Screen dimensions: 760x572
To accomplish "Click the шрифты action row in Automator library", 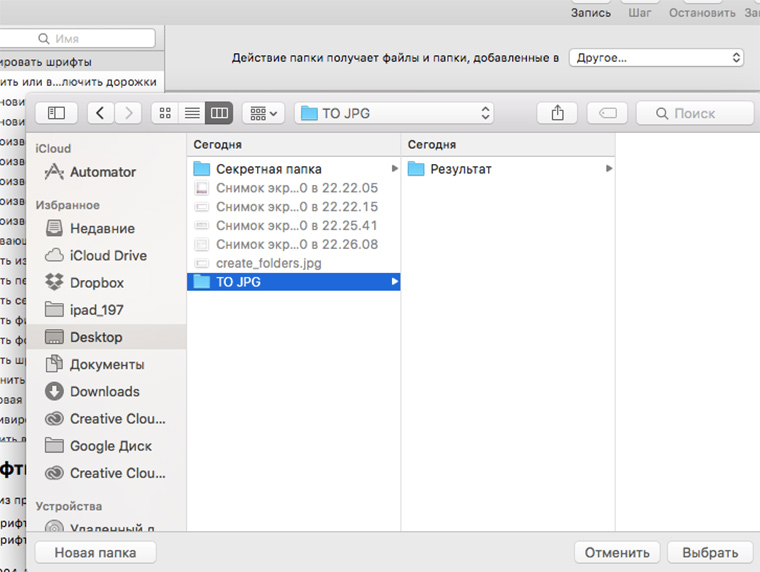I will click(x=81, y=62).
